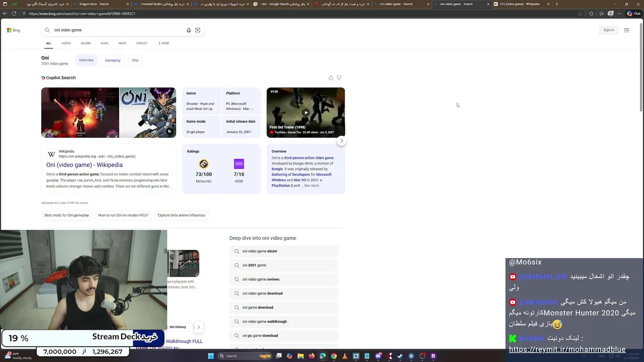644x362 pixels.
Task: Click the next arrow beside Oni History
Action: [199, 327]
